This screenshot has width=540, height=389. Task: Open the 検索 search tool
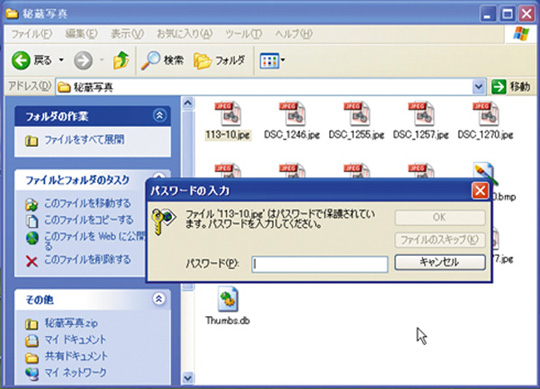[x=163, y=61]
